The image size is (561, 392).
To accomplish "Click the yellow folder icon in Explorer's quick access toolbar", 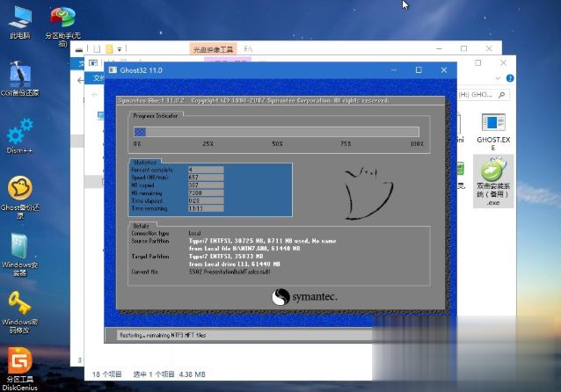I will (109, 48).
